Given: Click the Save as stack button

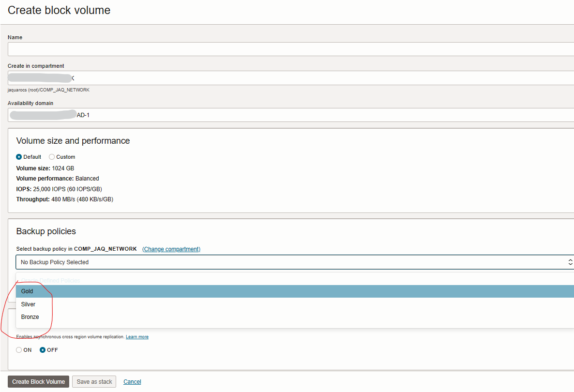Looking at the screenshot, I should click(94, 381).
